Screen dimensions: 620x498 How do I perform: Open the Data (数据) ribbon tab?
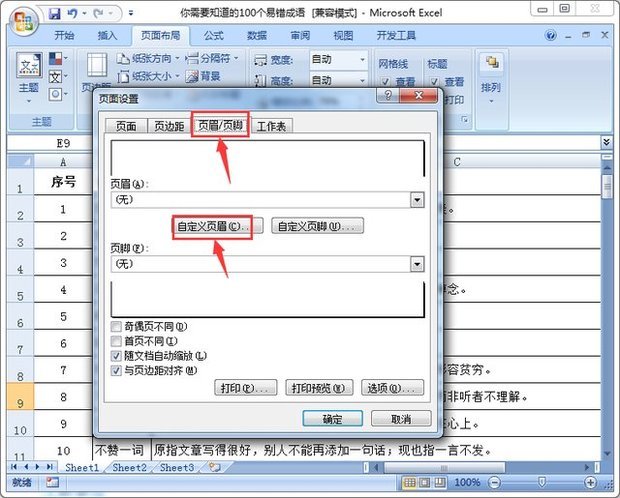point(257,36)
